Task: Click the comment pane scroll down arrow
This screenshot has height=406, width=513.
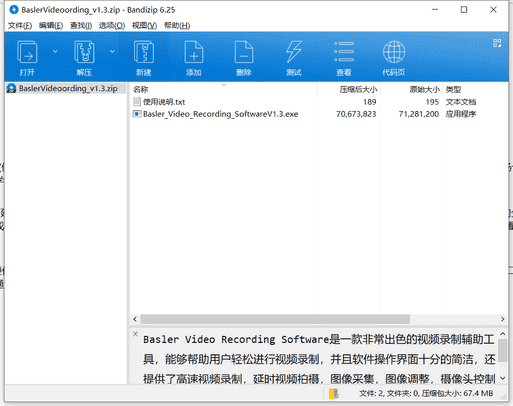Action: [x=503, y=378]
